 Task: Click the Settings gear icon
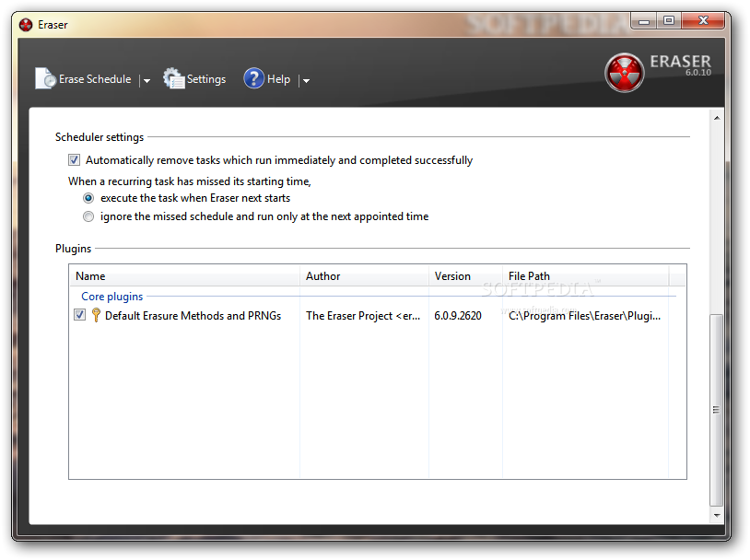[173, 78]
